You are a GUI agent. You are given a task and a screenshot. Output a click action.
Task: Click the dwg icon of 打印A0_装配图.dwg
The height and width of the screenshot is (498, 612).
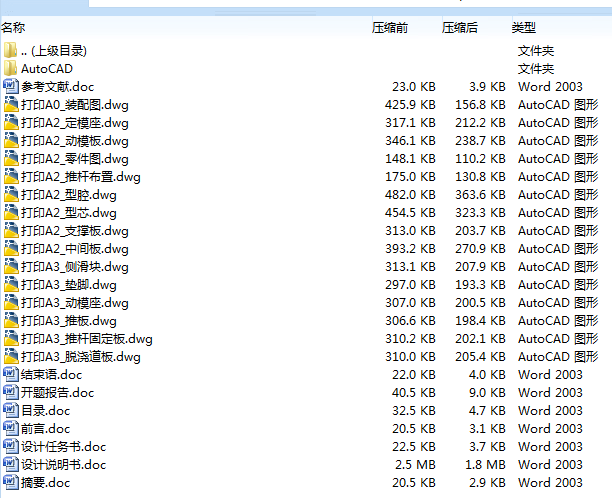(11, 104)
